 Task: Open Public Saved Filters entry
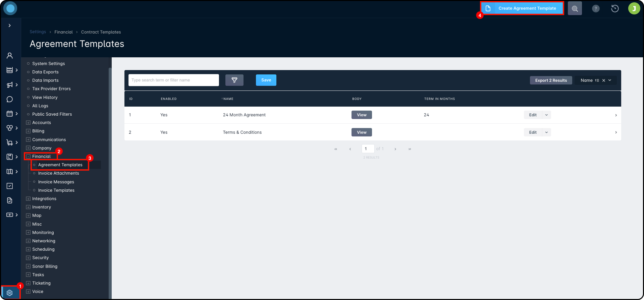pos(52,114)
